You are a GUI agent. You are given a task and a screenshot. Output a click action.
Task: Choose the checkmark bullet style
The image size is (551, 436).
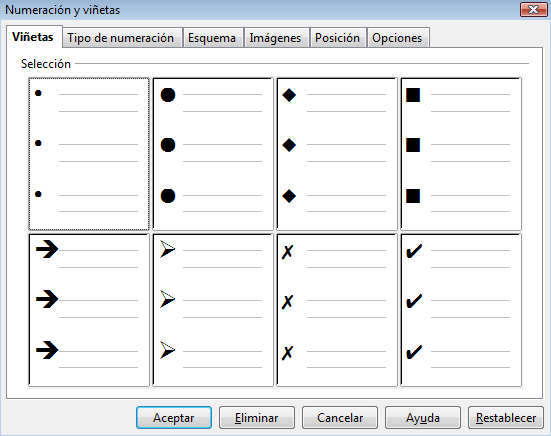pyautogui.click(x=461, y=310)
